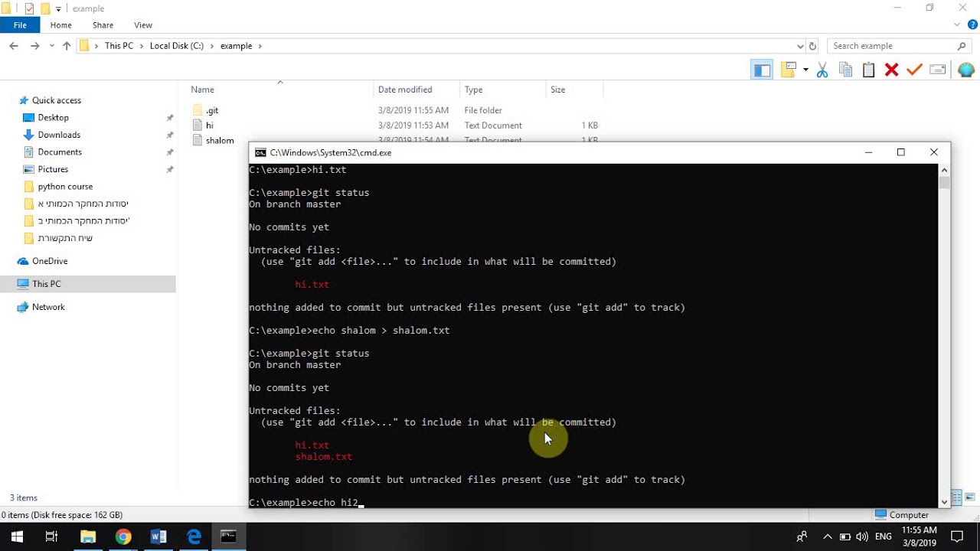Screen dimensions: 980x551
Task: Click the Copy icon in toolbar
Action: (x=846, y=70)
